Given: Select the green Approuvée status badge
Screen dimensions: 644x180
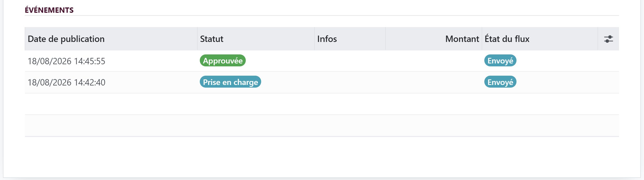Looking at the screenshot, I should 223,61.
